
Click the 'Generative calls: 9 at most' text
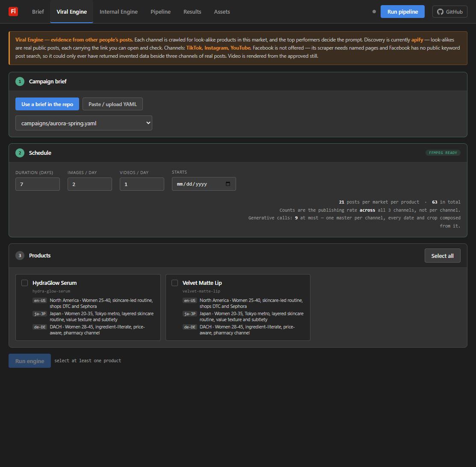283,218
